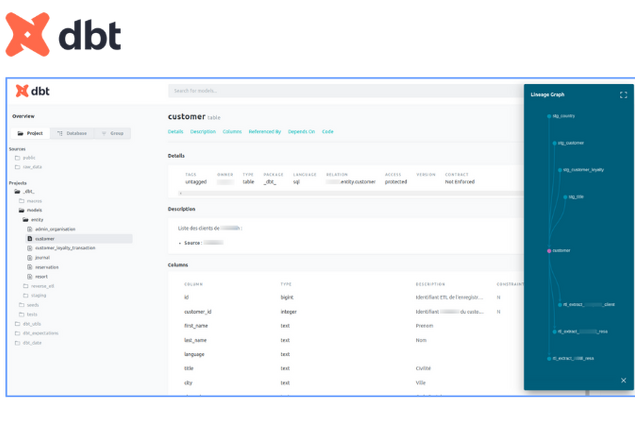This screenshot has width=635, height=425.
Task: Close the Lineage Graph panel
Action: [x=623, y=380]
